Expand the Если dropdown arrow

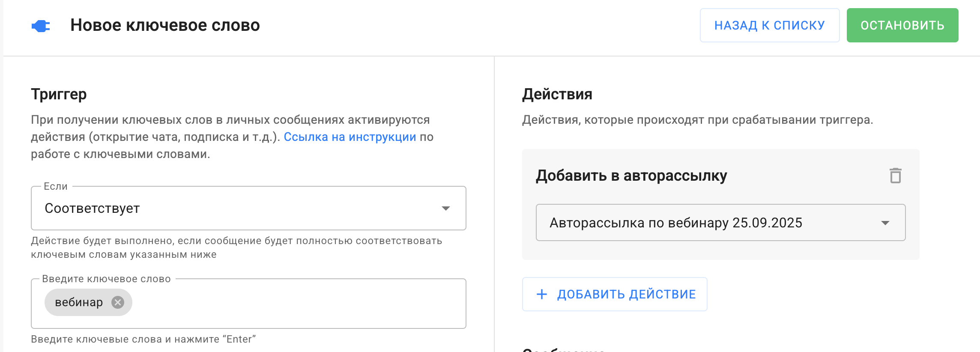[x=445, y=209]
